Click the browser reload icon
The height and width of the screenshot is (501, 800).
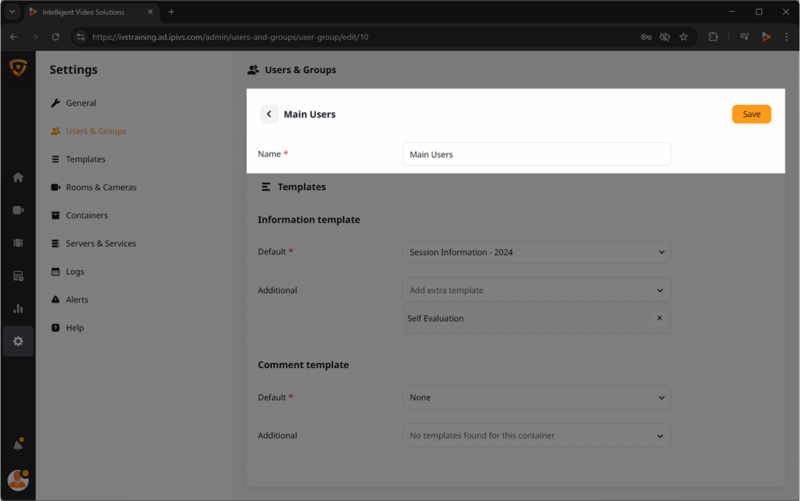(x=56, y=37)
